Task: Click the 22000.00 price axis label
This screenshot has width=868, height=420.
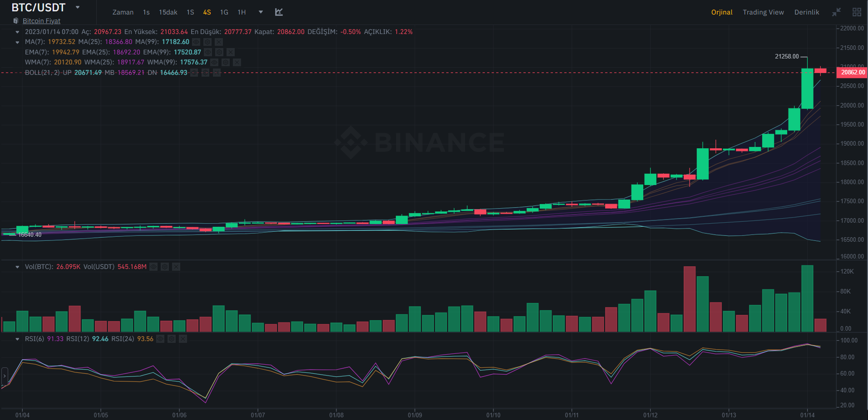Action: coord(852,28)
